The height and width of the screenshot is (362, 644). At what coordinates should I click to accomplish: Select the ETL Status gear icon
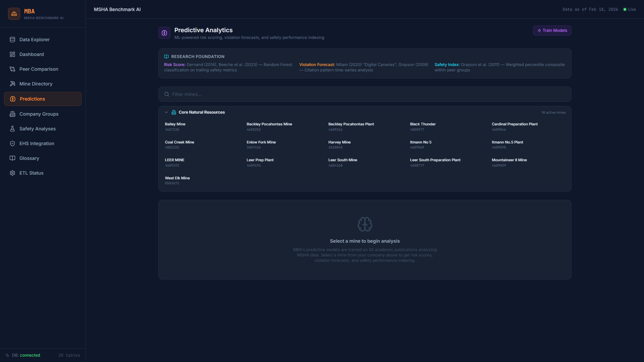point(12,173)
